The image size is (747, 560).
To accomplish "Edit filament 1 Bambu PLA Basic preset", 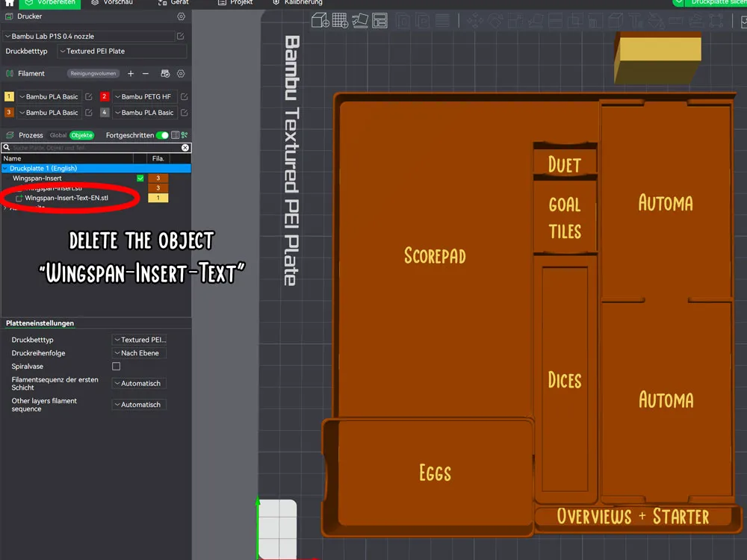I will [89, 96].
